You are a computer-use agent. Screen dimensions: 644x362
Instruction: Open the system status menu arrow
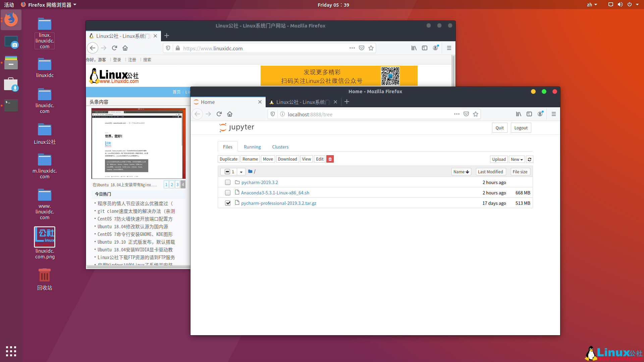pos(637,5)
